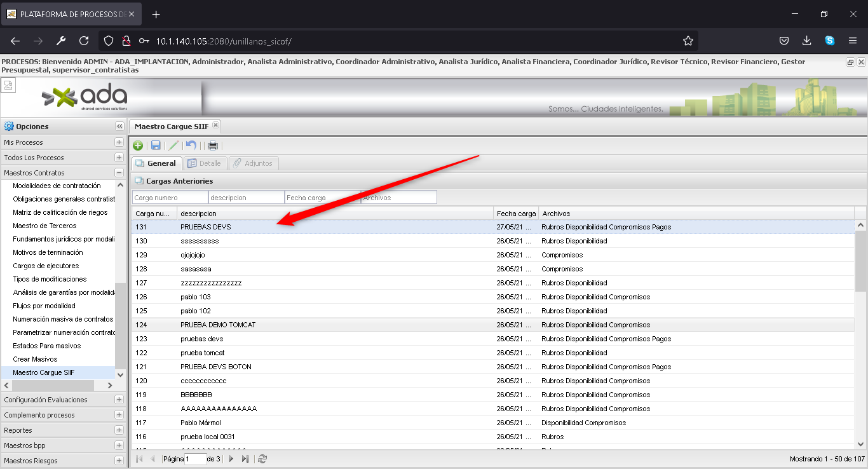The image size is (868, 469).
Task: Select row 131 PRUEBAS DEVS
Action: tap(206, 227)
